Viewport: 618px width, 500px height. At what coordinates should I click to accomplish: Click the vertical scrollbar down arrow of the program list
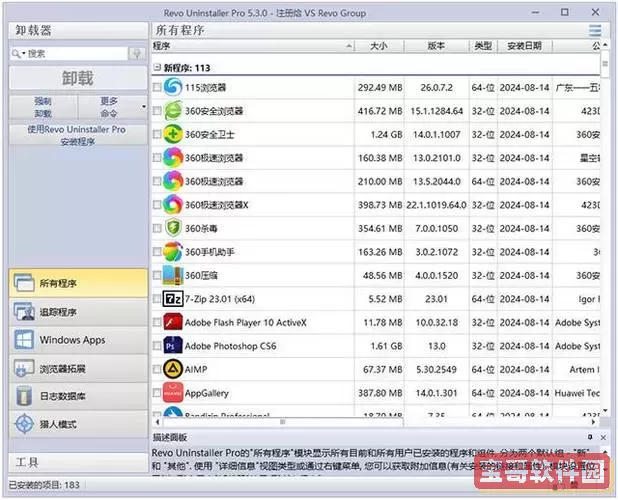point(605,411)
